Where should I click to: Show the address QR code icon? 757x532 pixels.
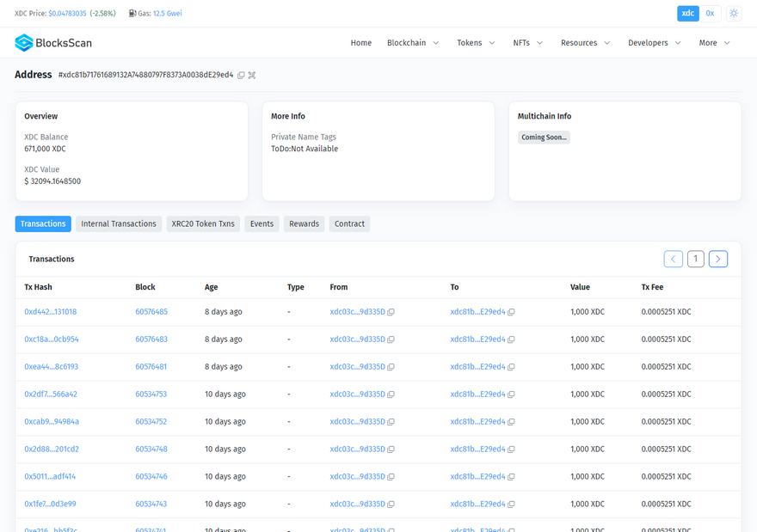click(x=252, y=76)
